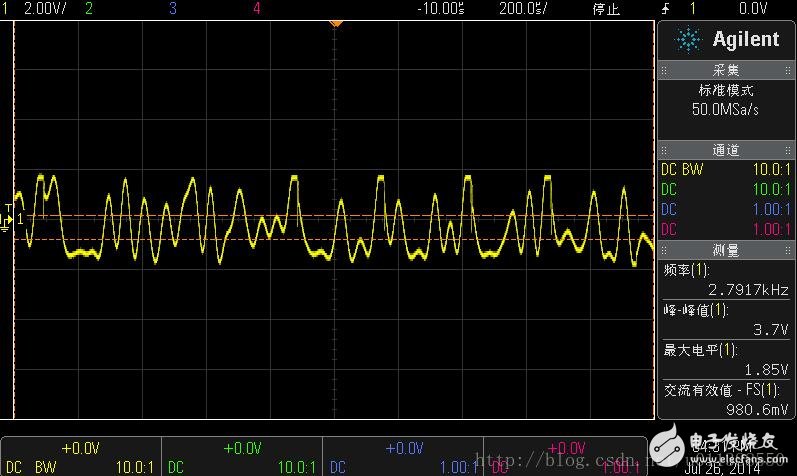Click the 0.0V trigger level value
The width and height of the screenshot is (797, 476).
coord(752,9)
